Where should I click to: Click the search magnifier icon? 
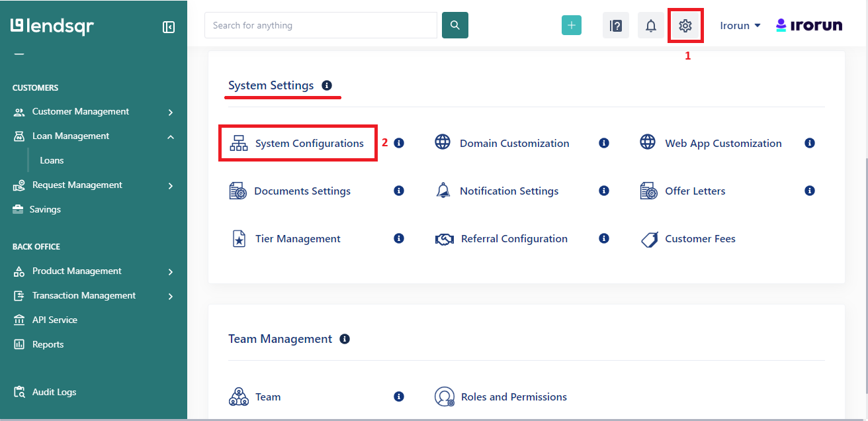(455, 24)
